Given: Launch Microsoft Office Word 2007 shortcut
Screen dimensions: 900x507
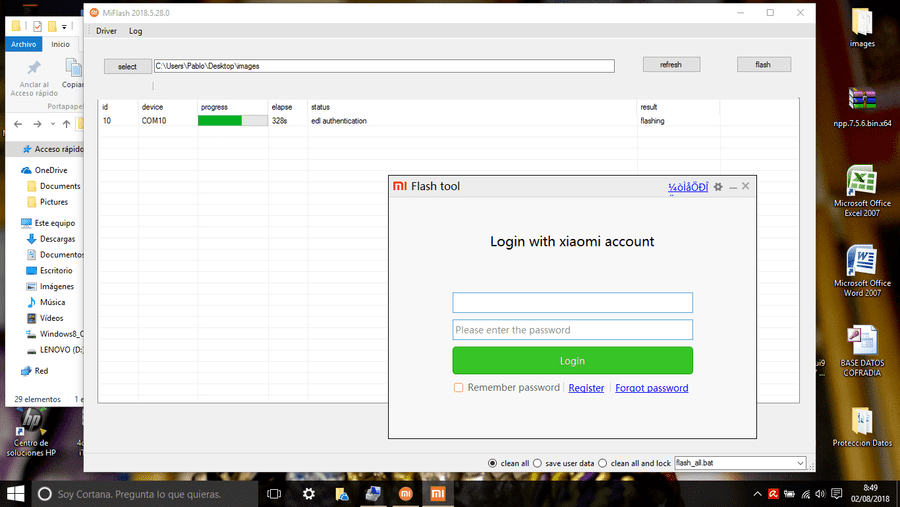Looking at the screenshot, I should pyautogui.click(x=862, y=271).
